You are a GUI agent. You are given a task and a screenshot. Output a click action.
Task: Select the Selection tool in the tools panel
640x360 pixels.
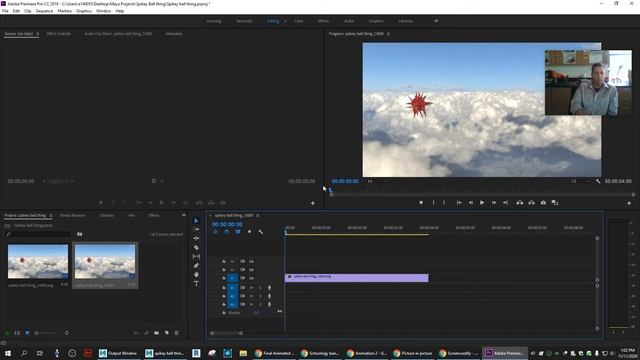pos(196,220)
